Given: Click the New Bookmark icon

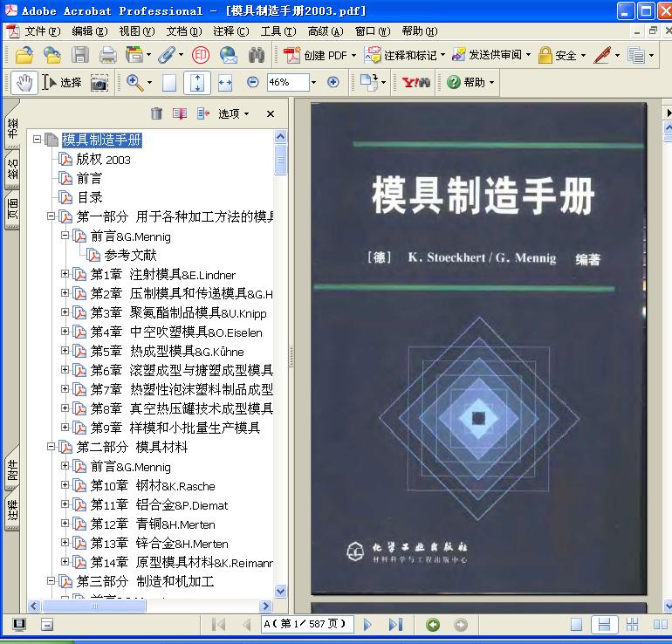Looking at the screenshot, I should tap(180, 113).
